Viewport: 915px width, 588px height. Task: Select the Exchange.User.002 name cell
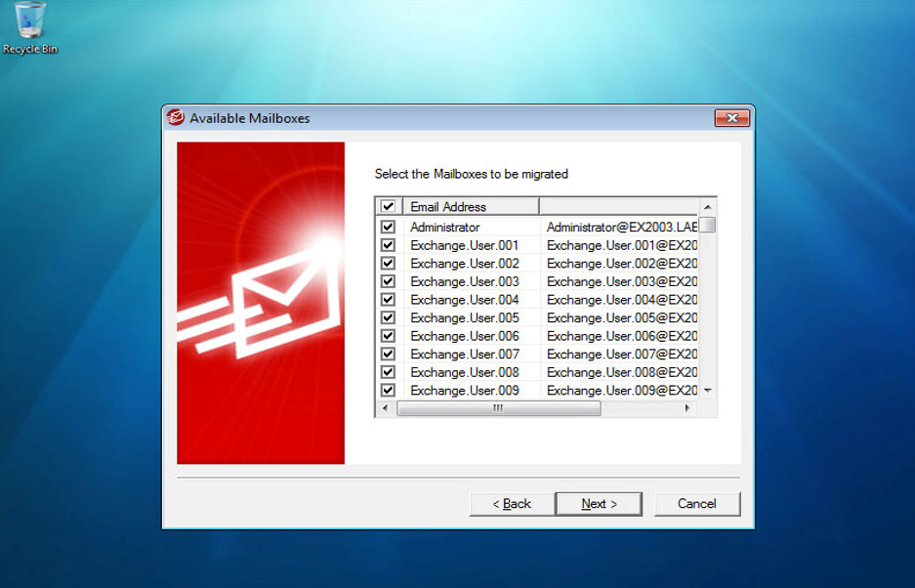pyautogui.click(x=472, y=263)
